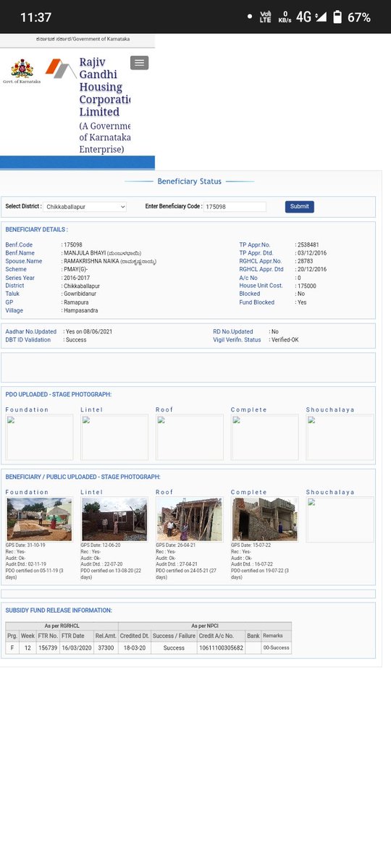The width and height of the screenshot is (391, 868).
Task: Click the Series Year value 2016-2017
Action: click(78, 278)
